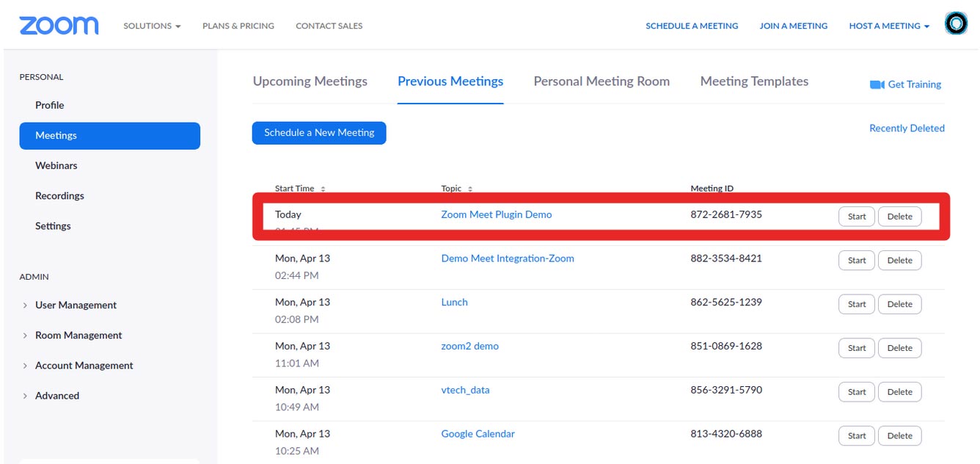
Task: Delete the Lunch meeting
Action: click(x=900, y=305)
